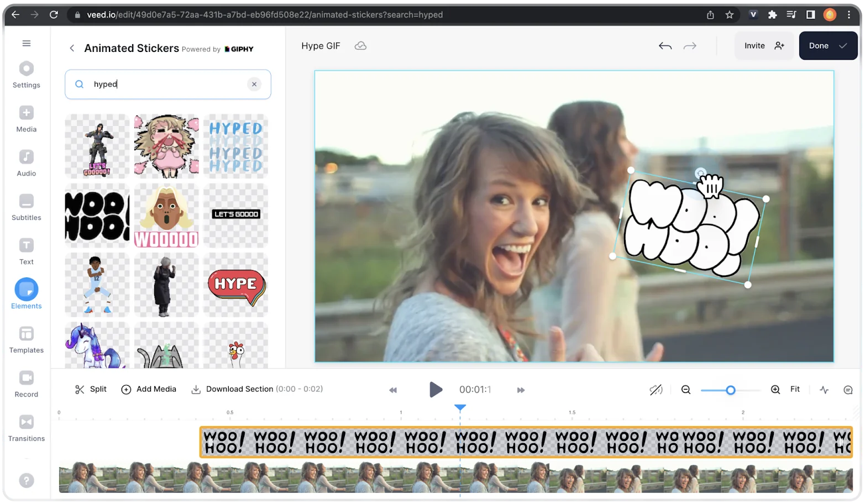The height and width of the screenshot is (504, 865).
Task: Switch to the Templates tab
Action: pyautogui.click(x=26, y=340)
